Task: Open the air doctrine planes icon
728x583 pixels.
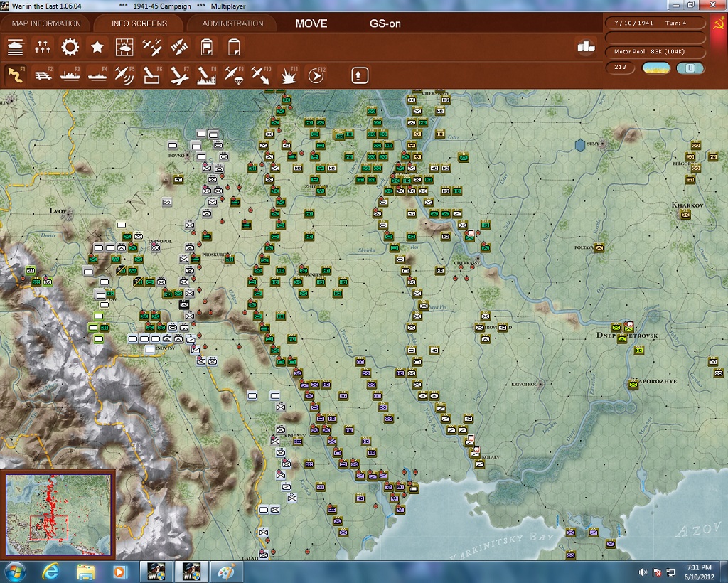Action: [x=152, y=47]
